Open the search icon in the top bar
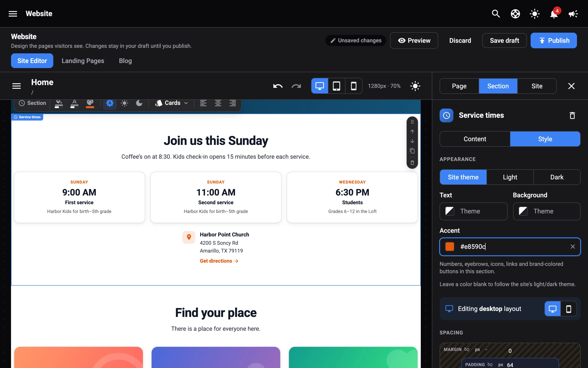Screen dimensions: 588x368 [496, 14]
